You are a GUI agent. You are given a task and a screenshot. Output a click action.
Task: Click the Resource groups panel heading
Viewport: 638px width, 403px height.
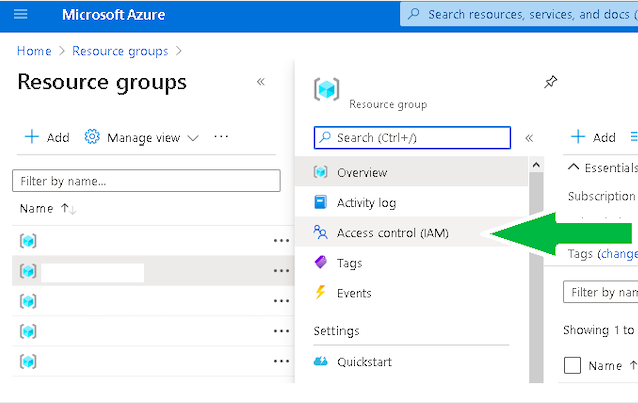coord(102,83)
